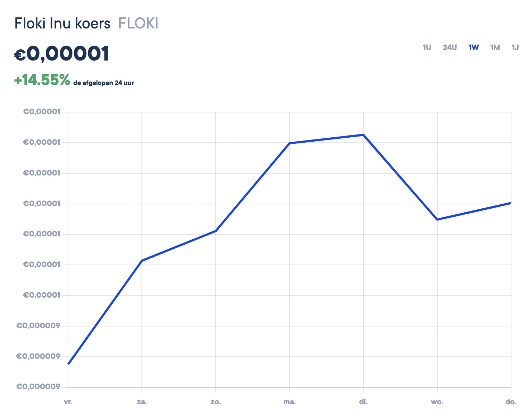Select the active 1W range tab

(474, 48)
